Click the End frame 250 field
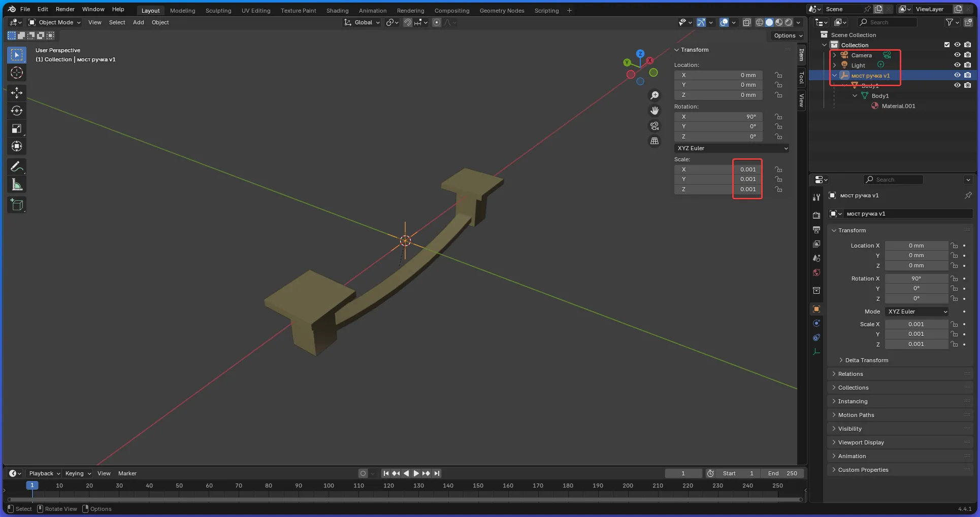Screen dimensions: 980x517 click(782, 473)
